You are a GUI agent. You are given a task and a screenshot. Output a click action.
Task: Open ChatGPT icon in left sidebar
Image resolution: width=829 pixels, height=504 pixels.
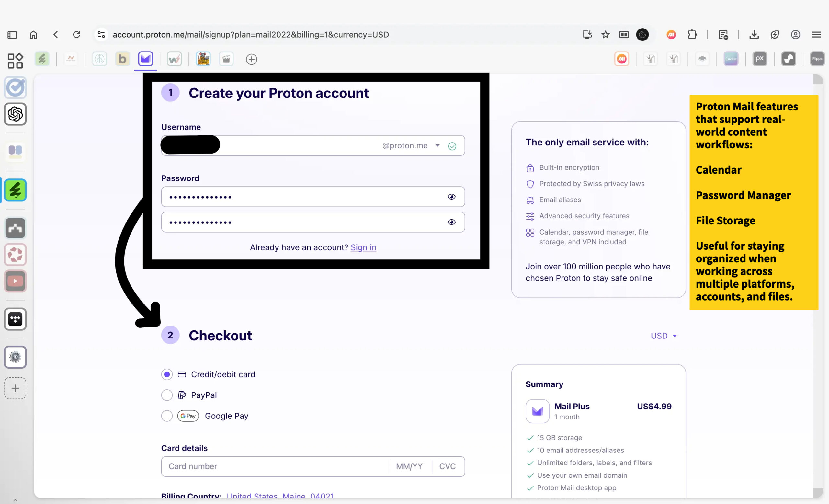click(15, 114)
